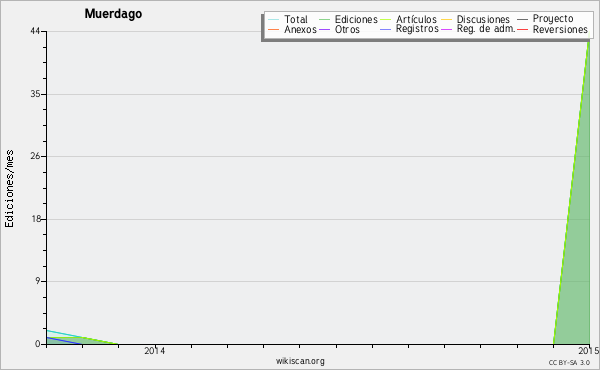600x370 pixels.
Task: Click the 0 y-axis value
Action: click(x=38, y=344)
